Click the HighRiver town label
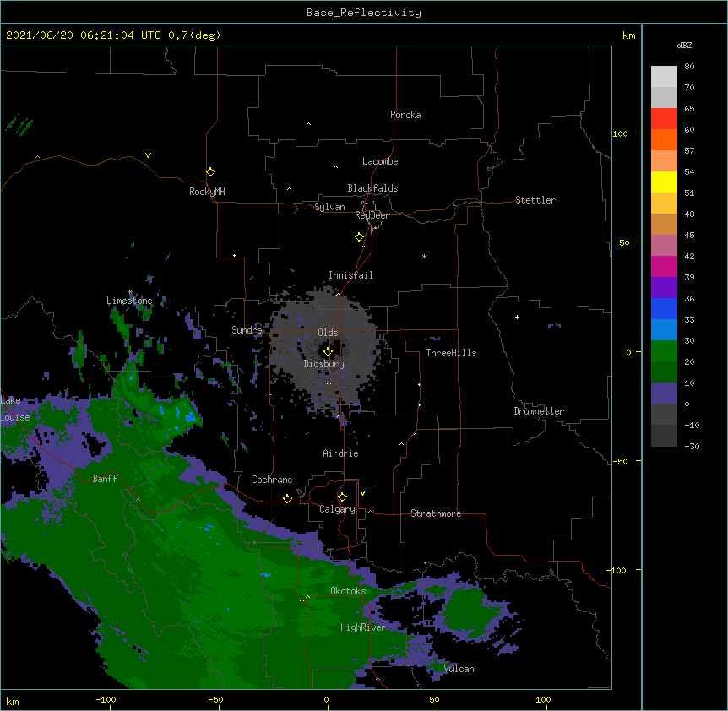This screenshot has height=711, width=728. click(362, 627)
